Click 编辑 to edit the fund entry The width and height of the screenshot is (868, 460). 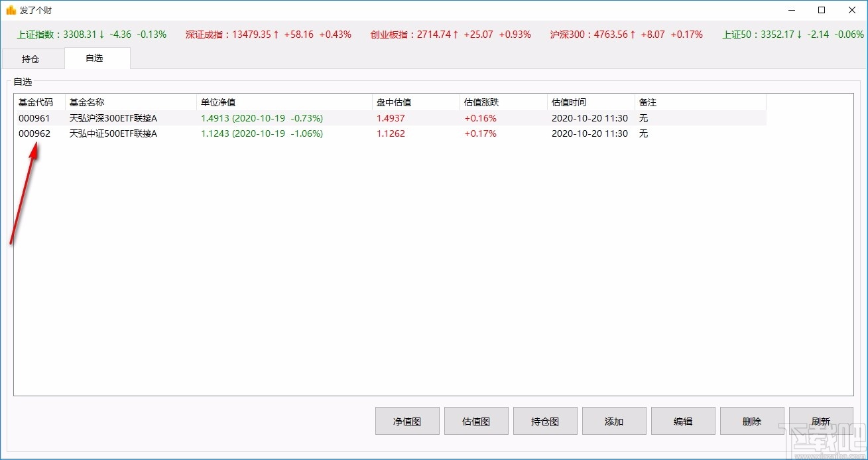(x=682, y=420)
